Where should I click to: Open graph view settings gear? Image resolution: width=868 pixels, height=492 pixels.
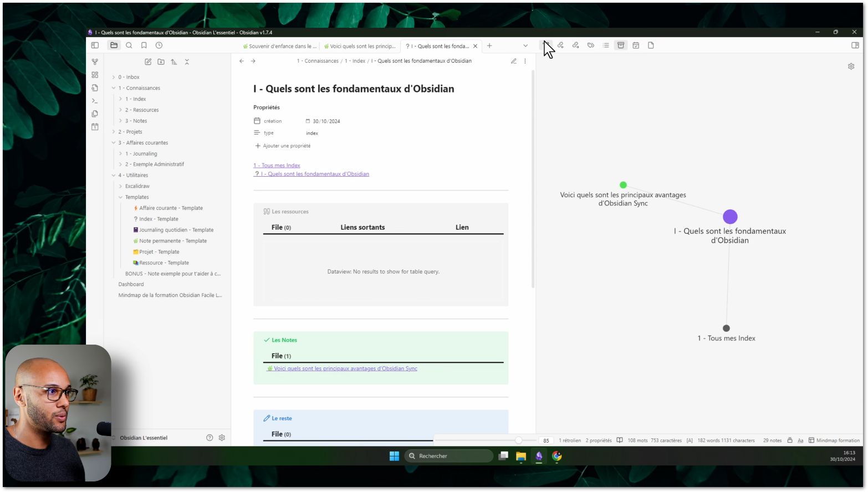[851, 66]
